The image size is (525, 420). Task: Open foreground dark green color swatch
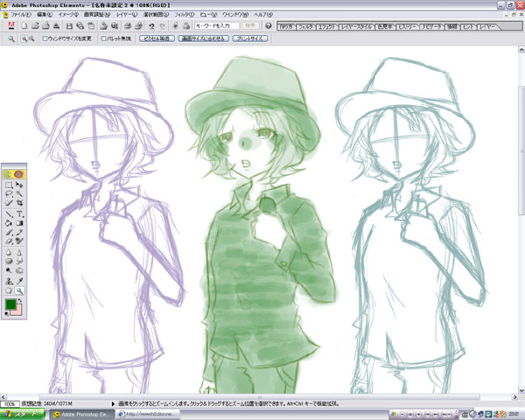click(x=10, y=304)
